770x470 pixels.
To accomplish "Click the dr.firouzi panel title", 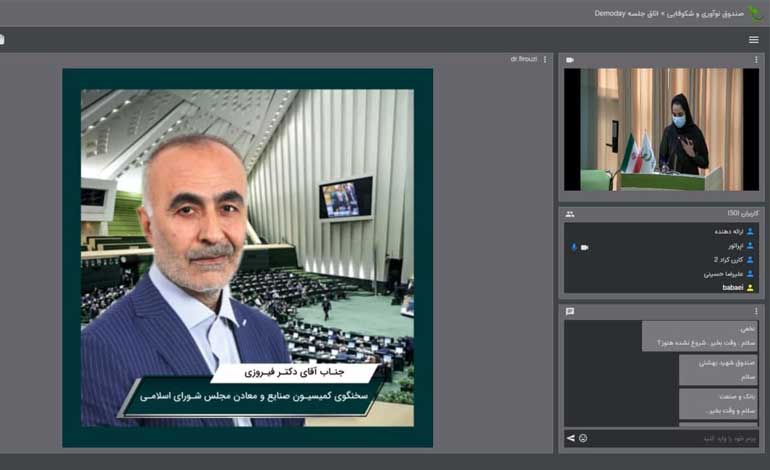I will [x=523, y=60].
